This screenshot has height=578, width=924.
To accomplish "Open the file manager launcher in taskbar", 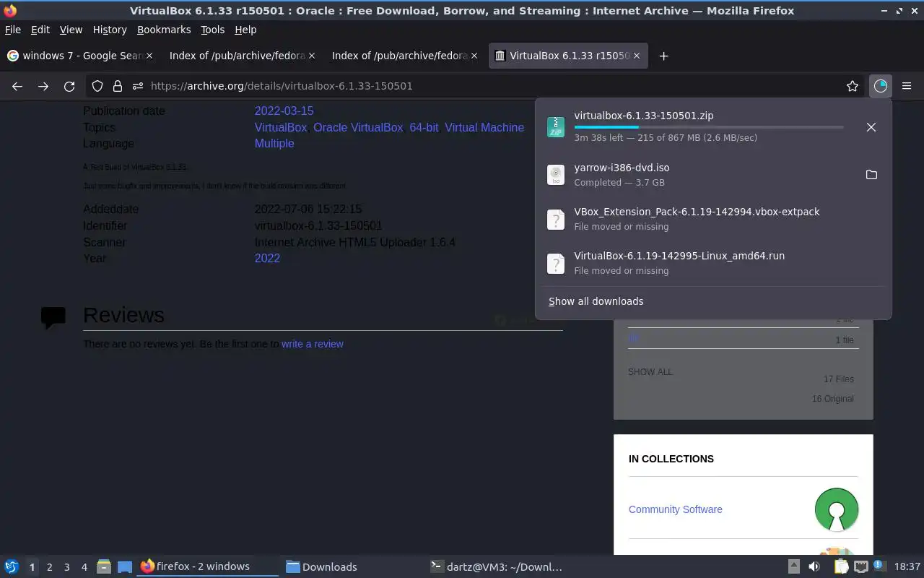I will 104,566.
